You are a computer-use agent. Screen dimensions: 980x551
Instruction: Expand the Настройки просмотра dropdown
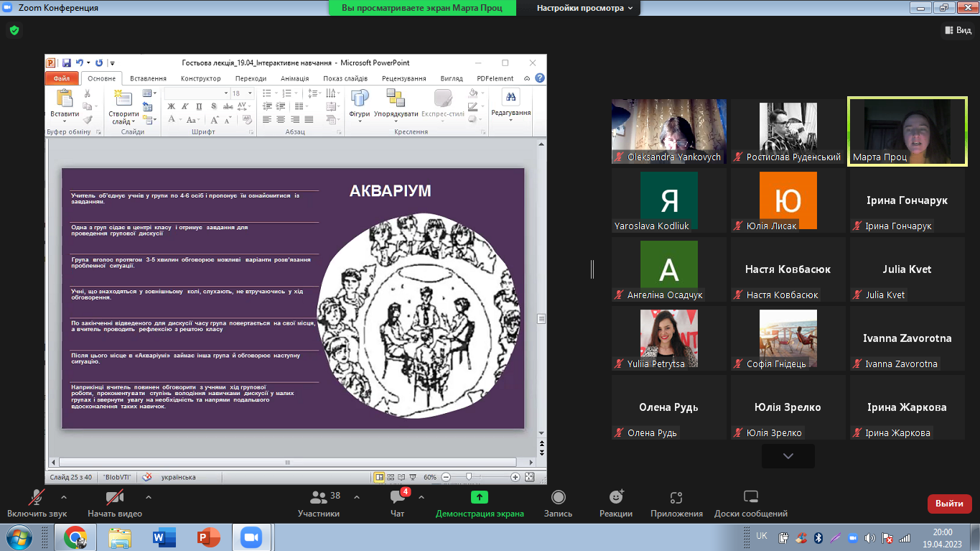click(585, 8)
